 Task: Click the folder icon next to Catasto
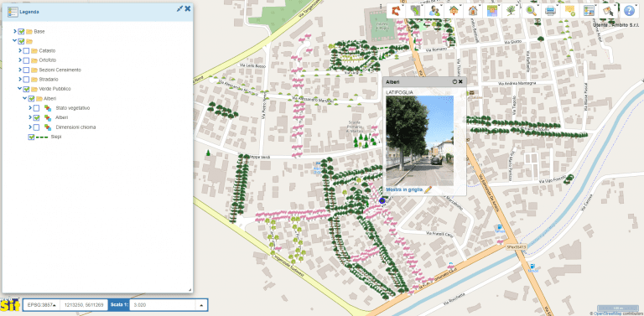[34, 51]
